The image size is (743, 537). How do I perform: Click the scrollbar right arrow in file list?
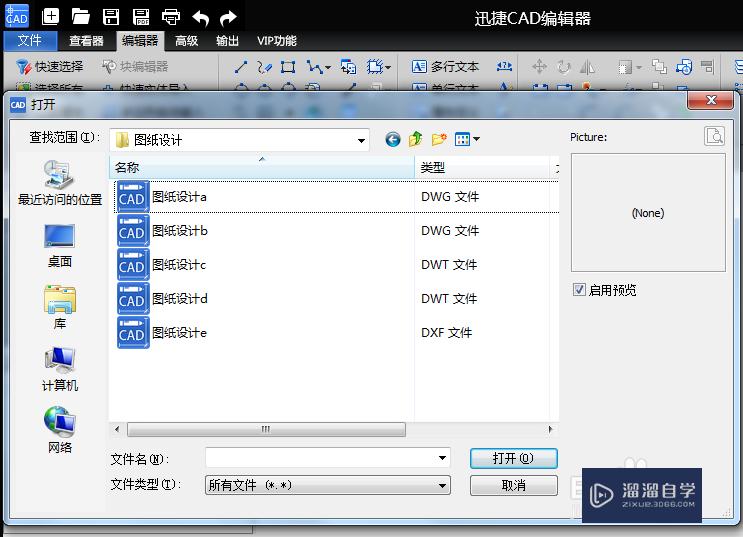(x=550, y=429)
